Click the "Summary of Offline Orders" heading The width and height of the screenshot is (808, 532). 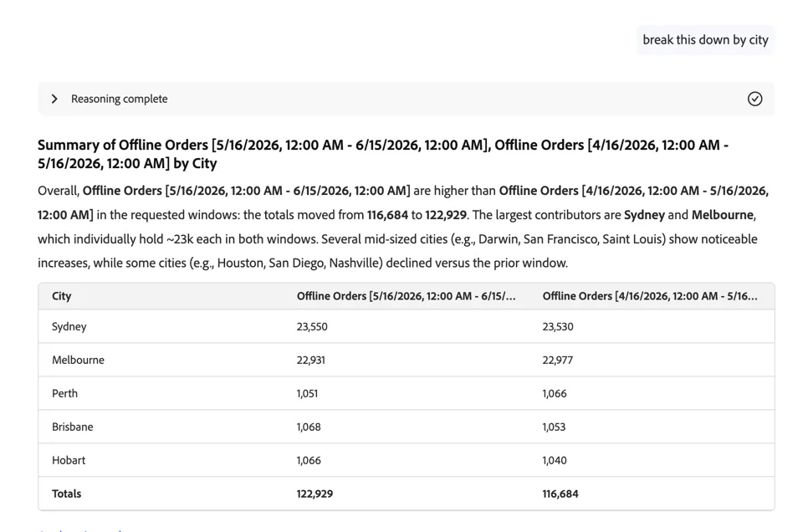(x=383, y=154)
